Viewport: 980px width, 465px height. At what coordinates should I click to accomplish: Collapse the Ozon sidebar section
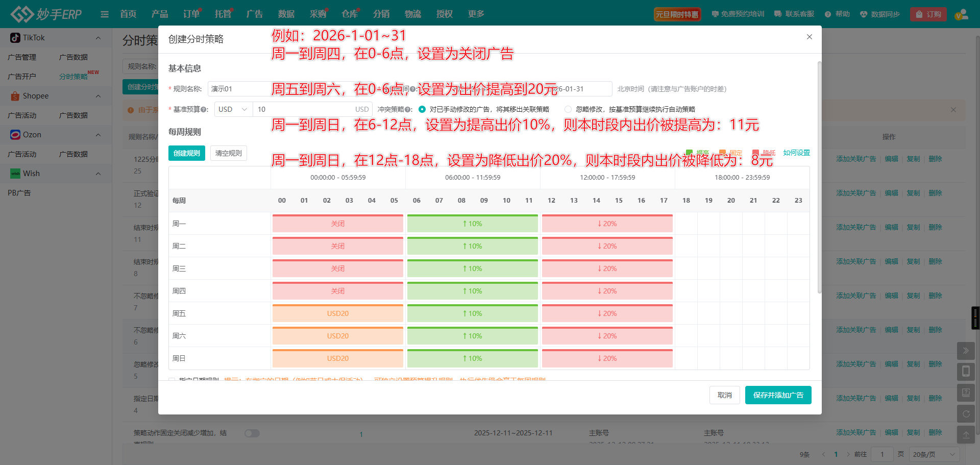pyautogui.click(x=99, y=135)
